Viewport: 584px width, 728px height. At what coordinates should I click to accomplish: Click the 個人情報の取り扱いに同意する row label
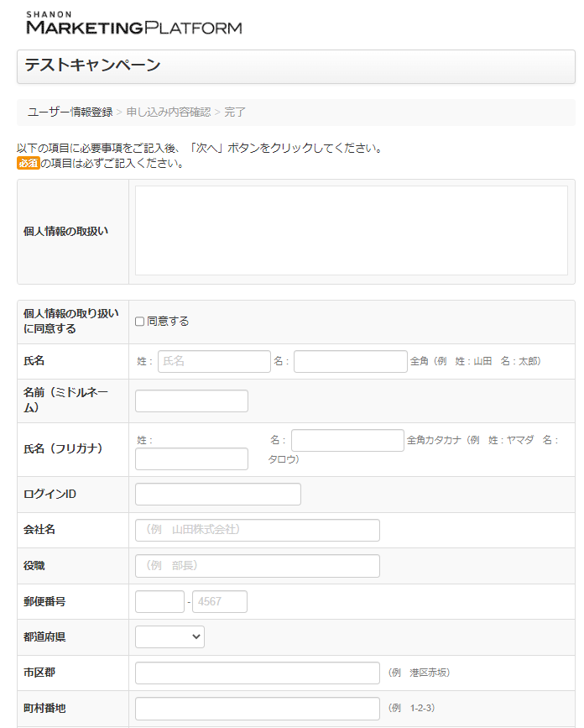pyautogui.click(x=71, y=322)
